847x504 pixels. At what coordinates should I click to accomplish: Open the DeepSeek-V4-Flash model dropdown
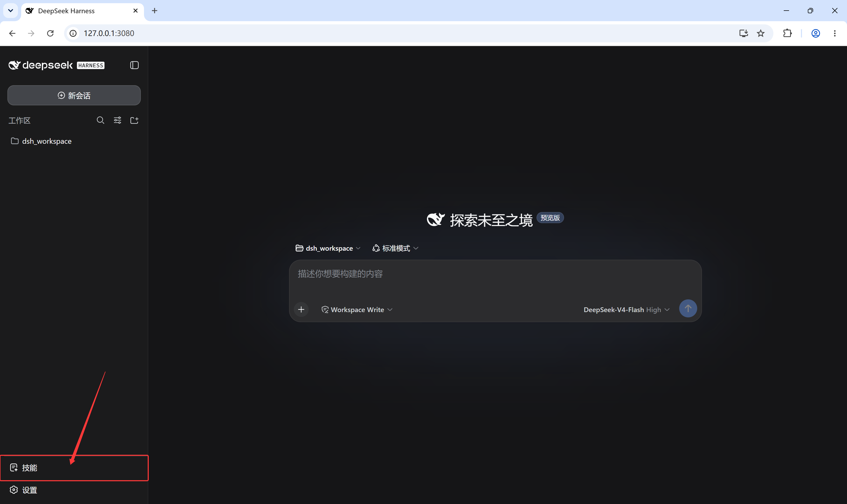click(626, 309)
